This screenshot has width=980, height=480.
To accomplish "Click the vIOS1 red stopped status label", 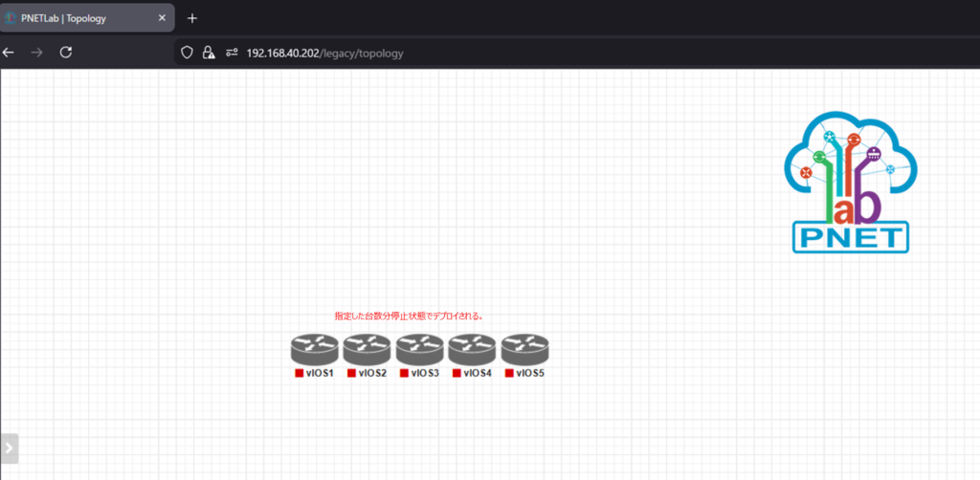I will [x=300, y=373].
